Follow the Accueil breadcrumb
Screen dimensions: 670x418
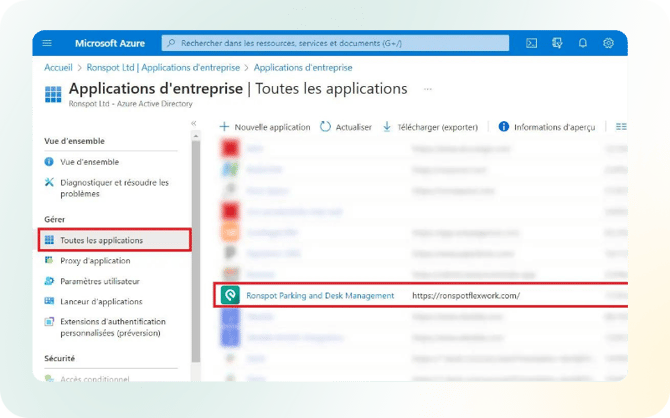click(x=59, y=68)
